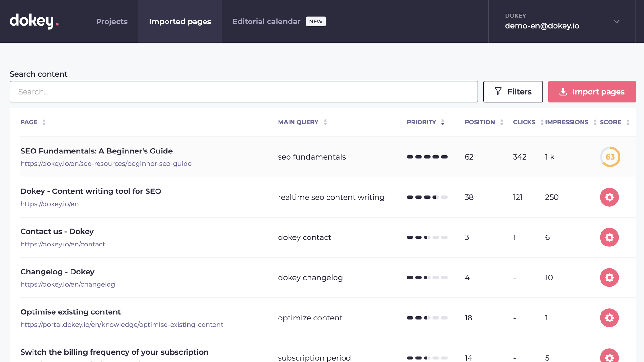644x362 pixels.
Task: Click the gear icon for Dokey content writing tool
Action: (x=610, y=197)
